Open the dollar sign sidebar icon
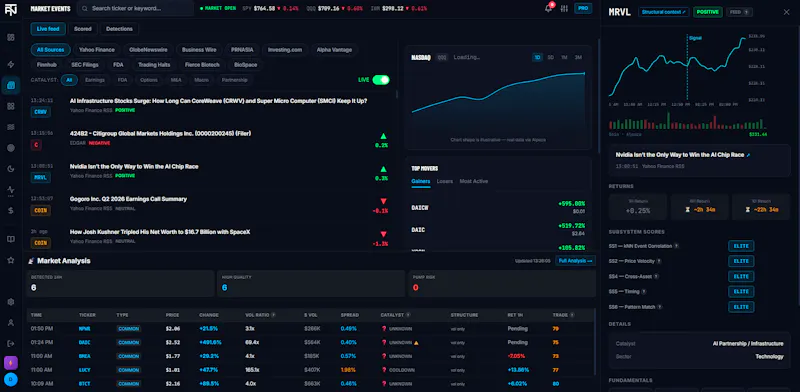 click(x=11, y=210)
